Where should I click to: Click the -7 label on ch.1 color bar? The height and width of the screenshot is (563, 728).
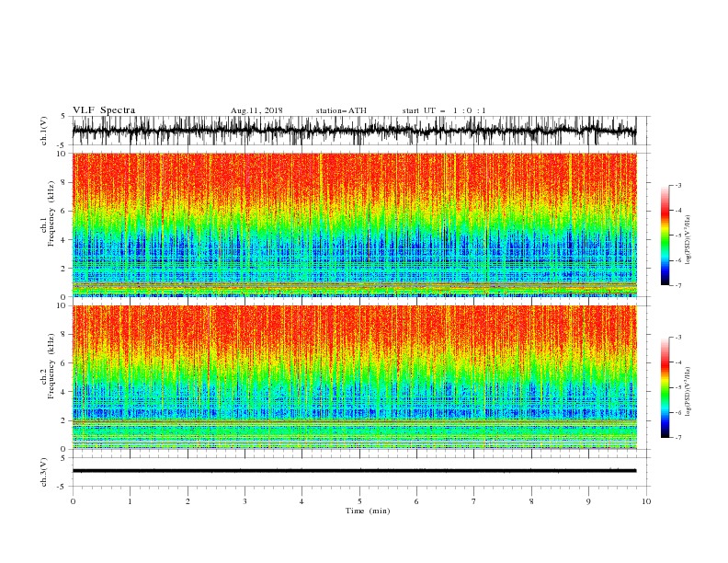point(678,285)
